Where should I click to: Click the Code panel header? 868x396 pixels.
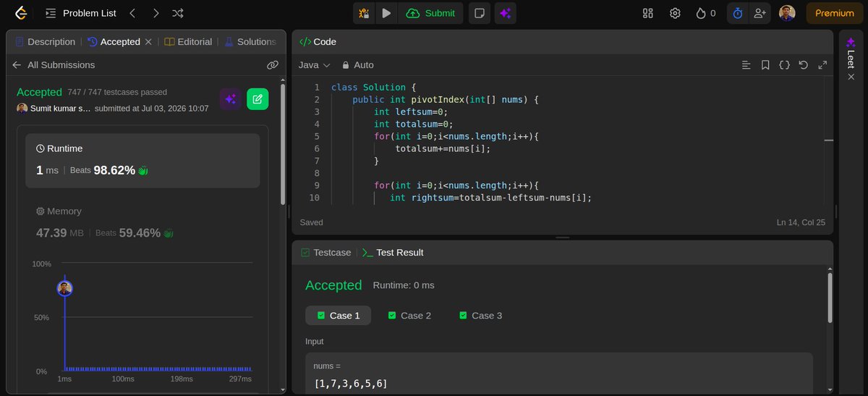318,42
